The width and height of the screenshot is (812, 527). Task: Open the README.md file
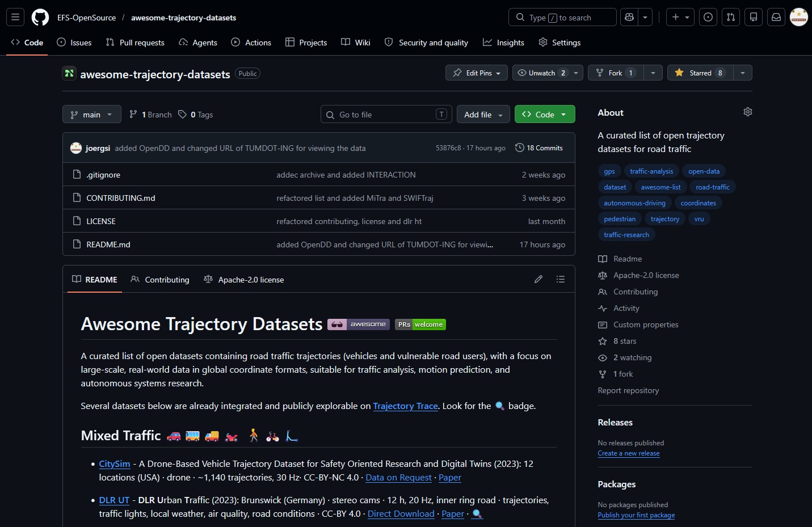[108, 244]
